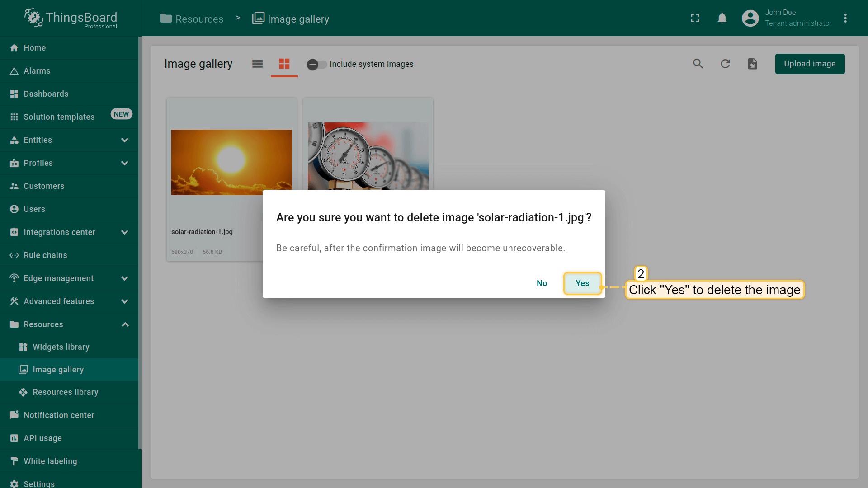This screenshot has height=488, width=868.
Task: Open Widgets library in sidebar
Action: click(61, 347)
